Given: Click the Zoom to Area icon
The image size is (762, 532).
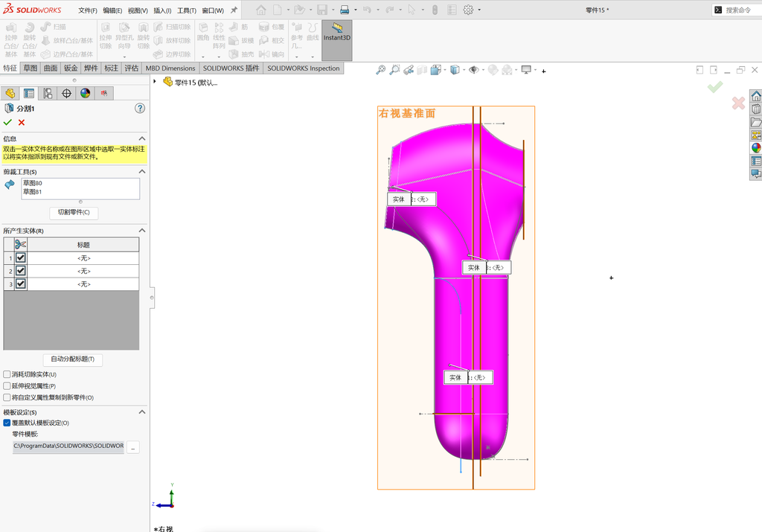Looking at the screenshot, I should coord(394,70).
